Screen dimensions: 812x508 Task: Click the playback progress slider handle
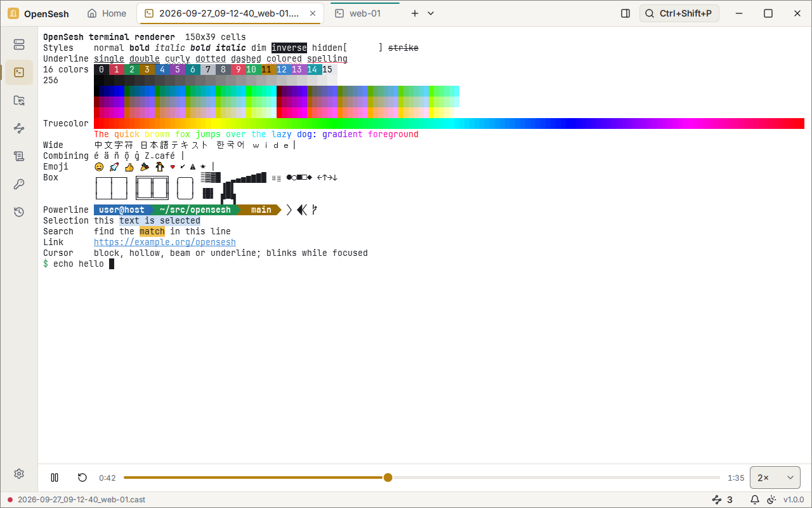(388, 478)
